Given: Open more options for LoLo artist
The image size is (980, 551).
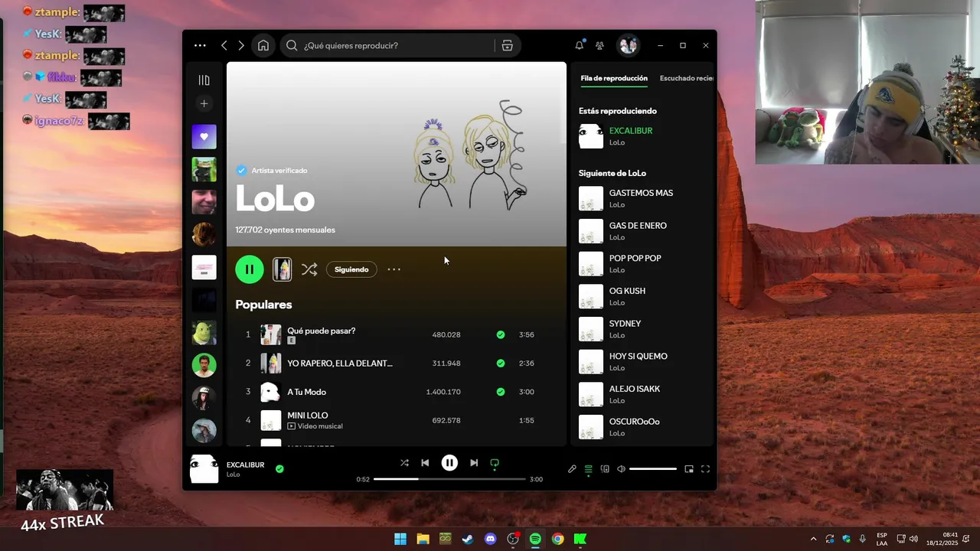Looking at the screenshot, I should 394,269.
